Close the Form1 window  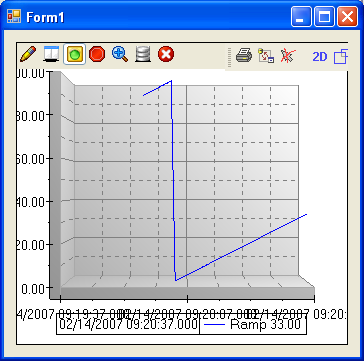[347, 16]
